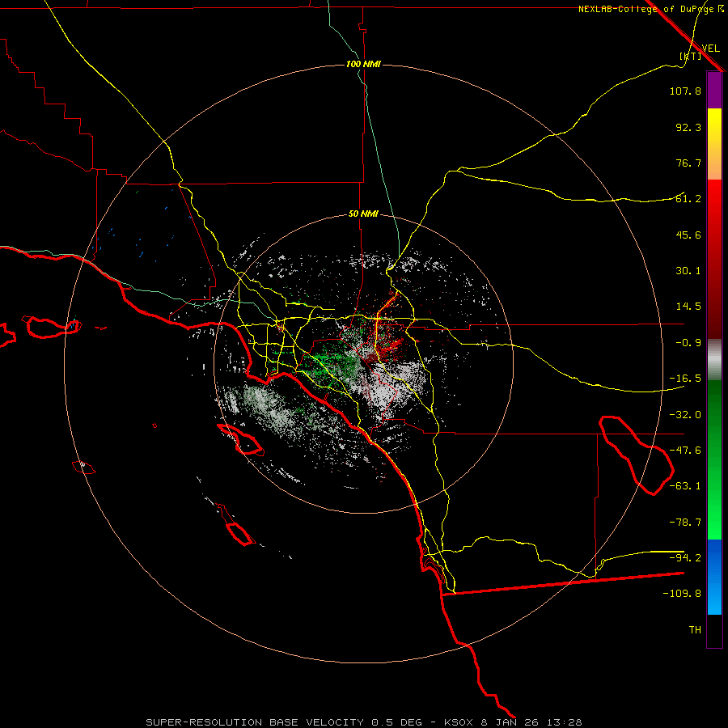Image resolution: width=728 pixels, height=728 pixels.
Task: Select the 107.8 scale value
Action: point(685,91)
